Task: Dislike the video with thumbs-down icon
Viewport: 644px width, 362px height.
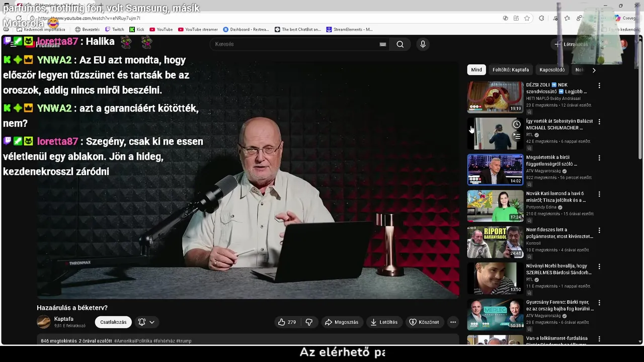Action: coord(309,322)
